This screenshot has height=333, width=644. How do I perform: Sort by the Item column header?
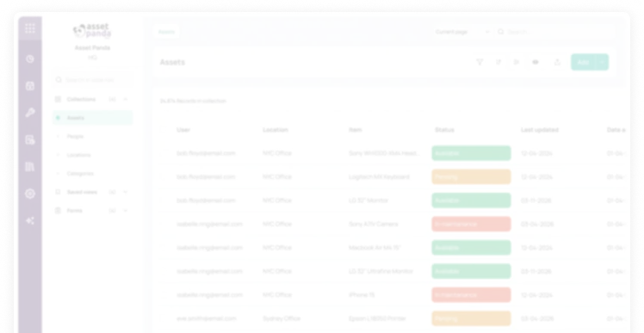tap(356, 130)
